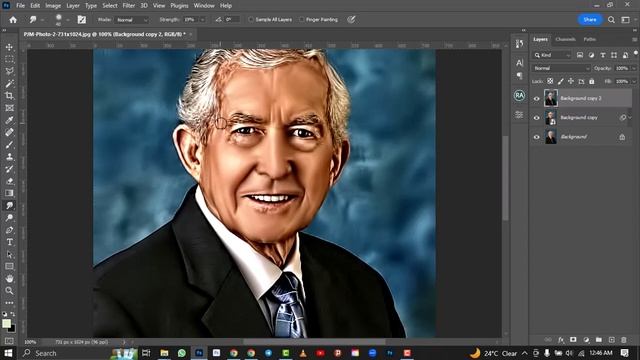This screenshot has width=640, height=360.
Task: Open the tool preset picker arrow
Action: coord(42,20)
